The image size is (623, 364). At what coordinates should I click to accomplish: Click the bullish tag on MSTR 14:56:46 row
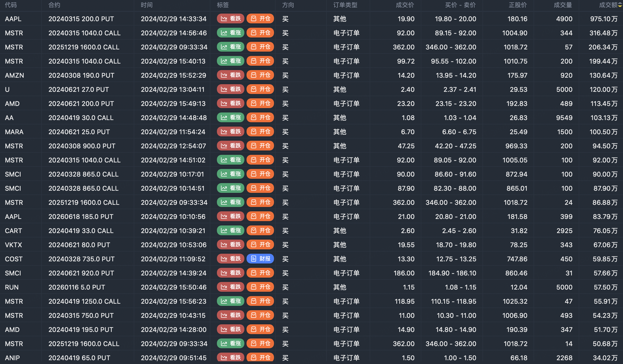tap(230, 33)
